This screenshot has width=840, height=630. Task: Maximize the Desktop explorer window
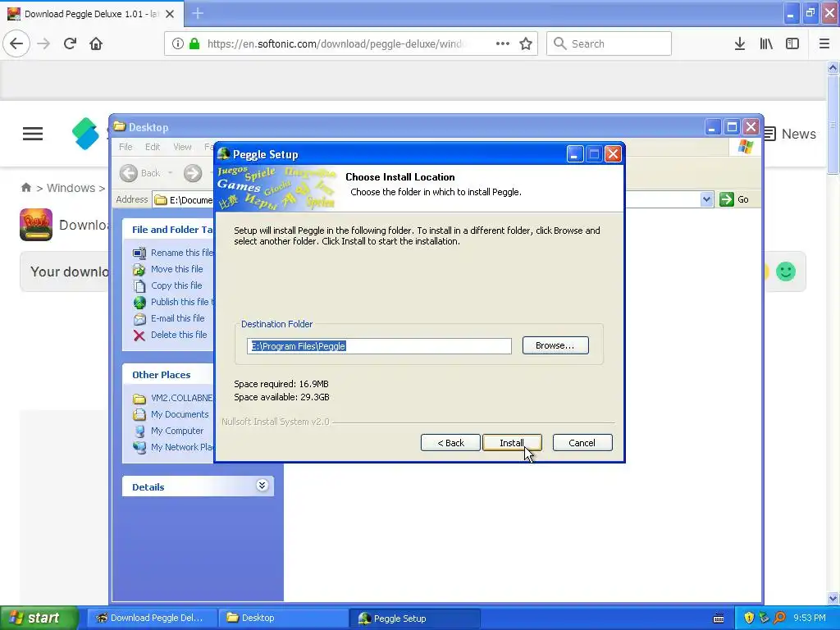tap(732, 127)
